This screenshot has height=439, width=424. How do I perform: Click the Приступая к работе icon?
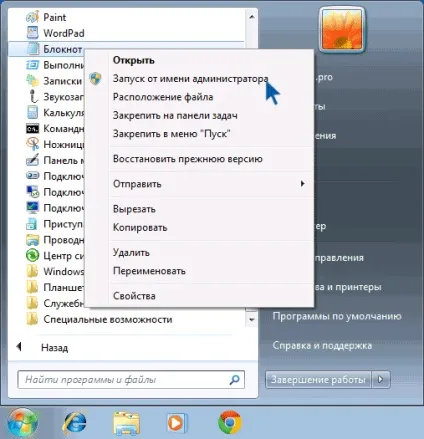pos(31,224)
